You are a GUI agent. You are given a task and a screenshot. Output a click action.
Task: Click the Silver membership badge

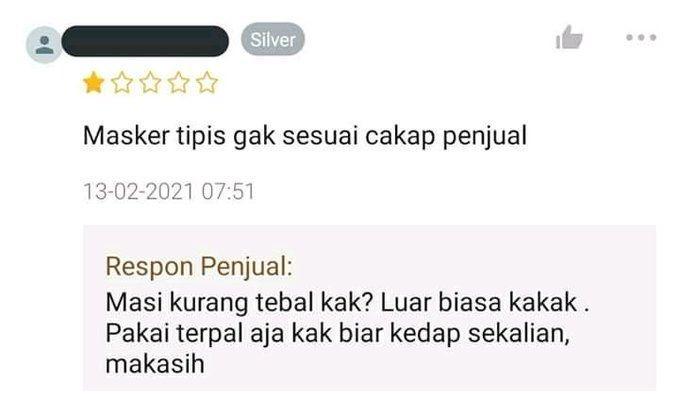pos(273,39)
